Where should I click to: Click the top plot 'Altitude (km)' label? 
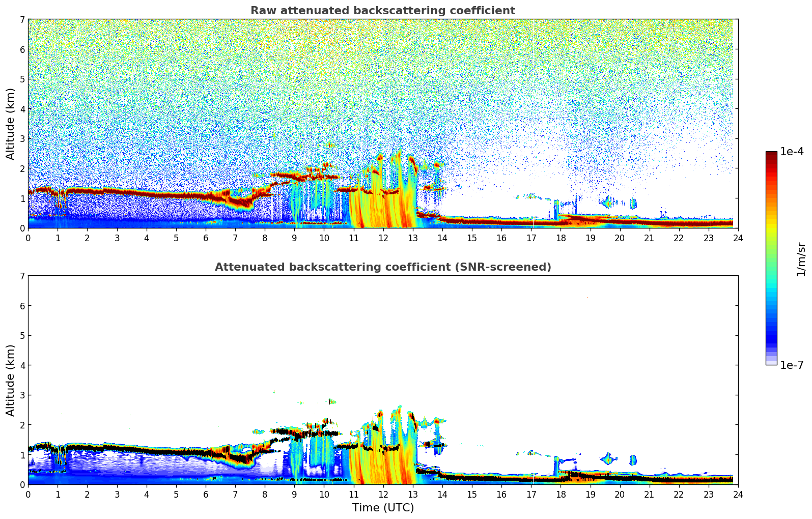point(11,124)
